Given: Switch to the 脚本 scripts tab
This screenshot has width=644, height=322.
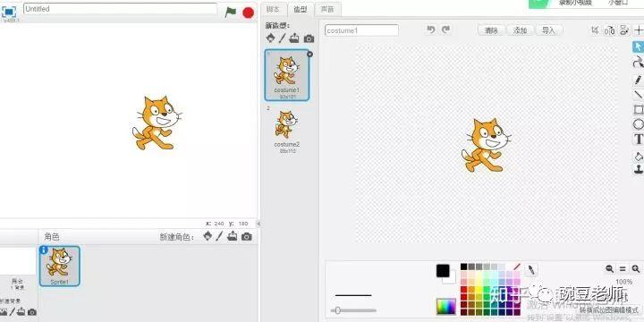Looking at the screenshot, I should click(273, 9).
